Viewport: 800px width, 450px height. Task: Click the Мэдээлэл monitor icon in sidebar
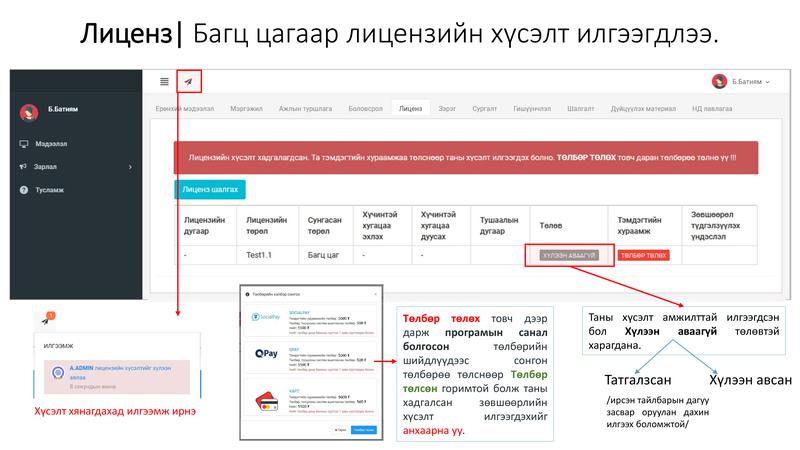click(23, 144)
